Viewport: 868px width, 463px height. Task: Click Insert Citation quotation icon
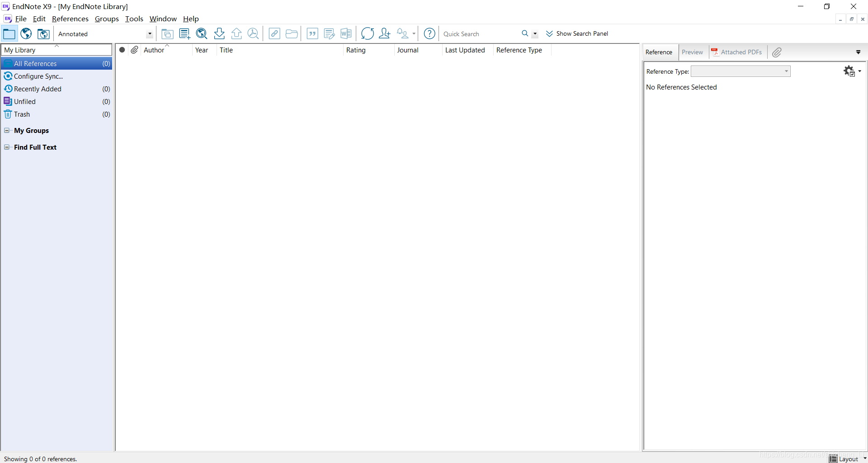point(312,34)
